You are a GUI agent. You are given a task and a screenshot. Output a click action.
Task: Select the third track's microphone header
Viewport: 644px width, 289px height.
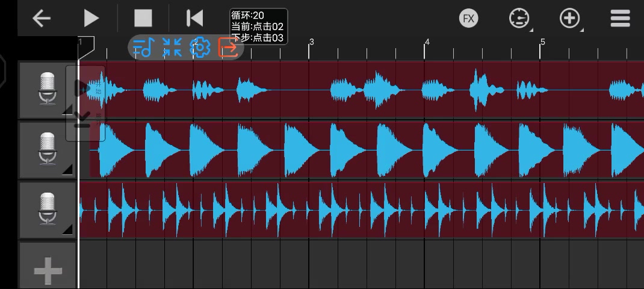(47, 210)
